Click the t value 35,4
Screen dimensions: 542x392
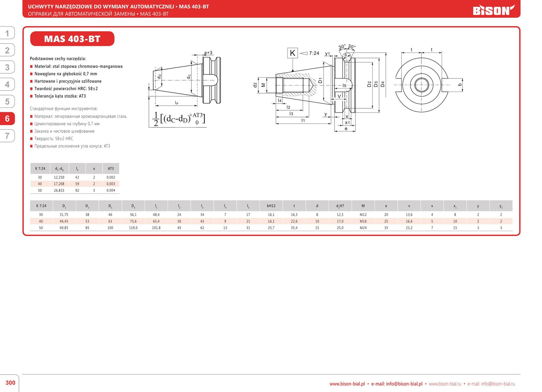coord(294,228)
